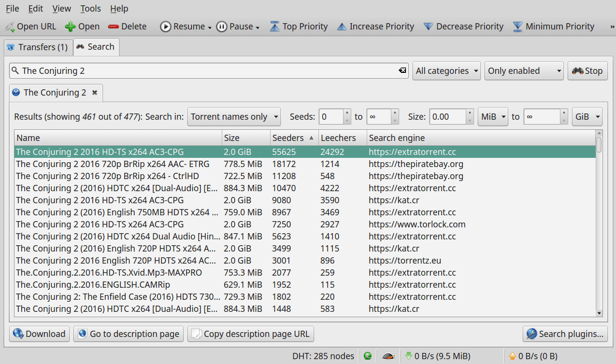This screenshot has width=616, height=364.
Task: Click the green connection status icon
Action: coord(368,356)
